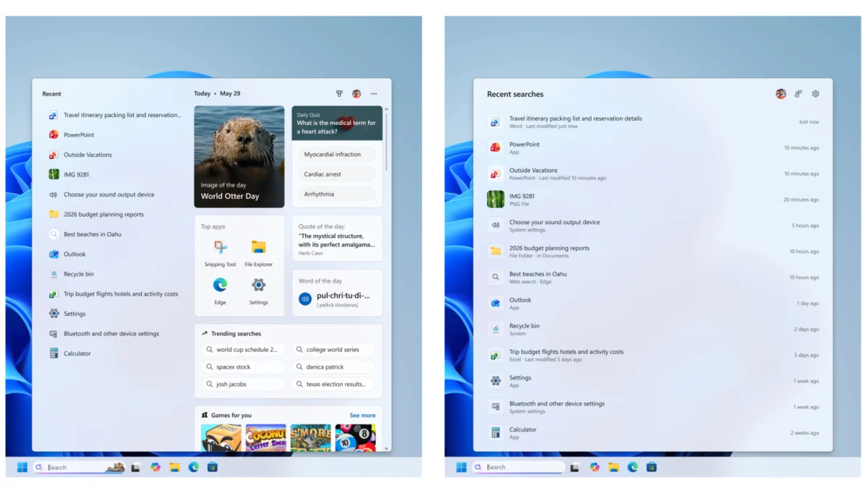Click Search box on left taskbar
This screenshot has width=868, height=488.
[80, 468]
